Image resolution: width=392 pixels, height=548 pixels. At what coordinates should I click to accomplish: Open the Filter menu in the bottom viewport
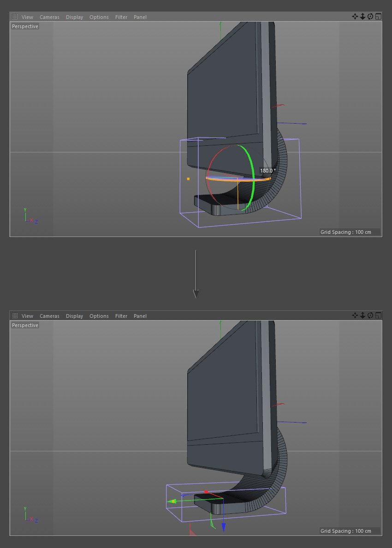[x=121, y=316]
